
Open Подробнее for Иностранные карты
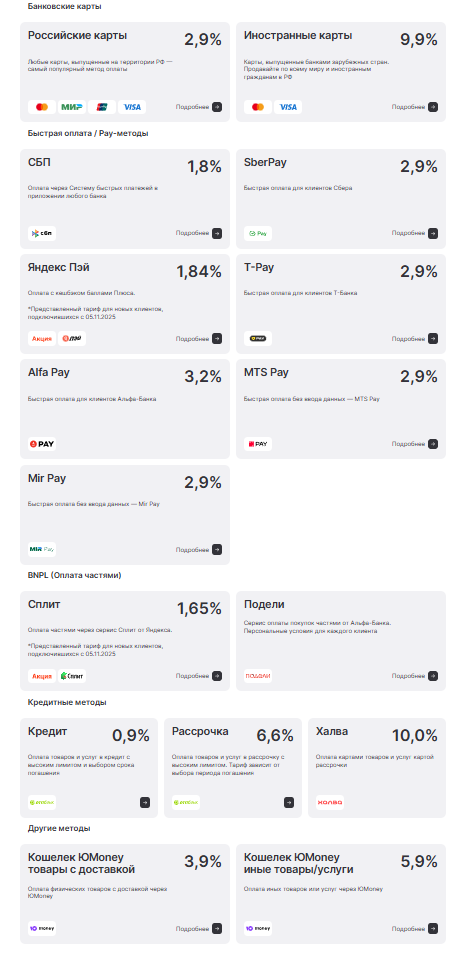click(415, 107)
